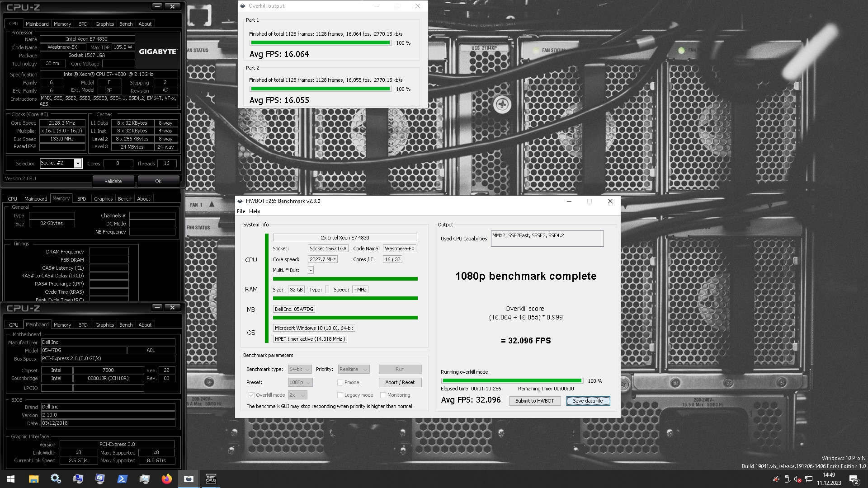The image size is (868, 488).
Task: Click the 1080p benchmark complete heading
Action: (526, 276)
